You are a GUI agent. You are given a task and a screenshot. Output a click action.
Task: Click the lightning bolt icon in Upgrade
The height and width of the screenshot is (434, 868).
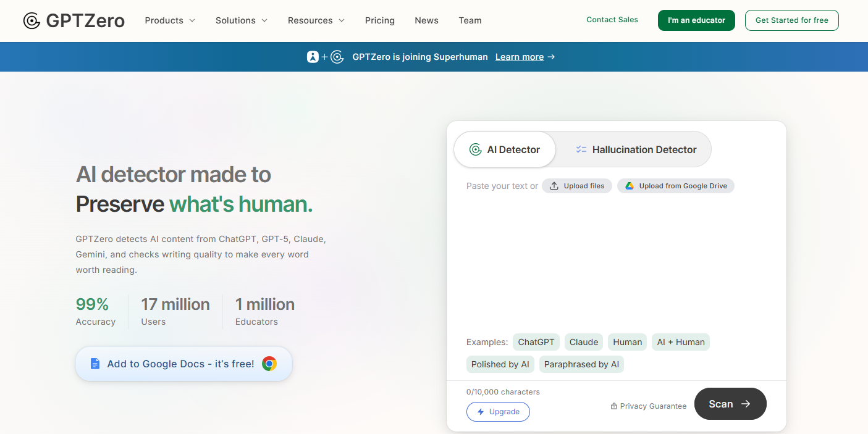click(481, 412)
